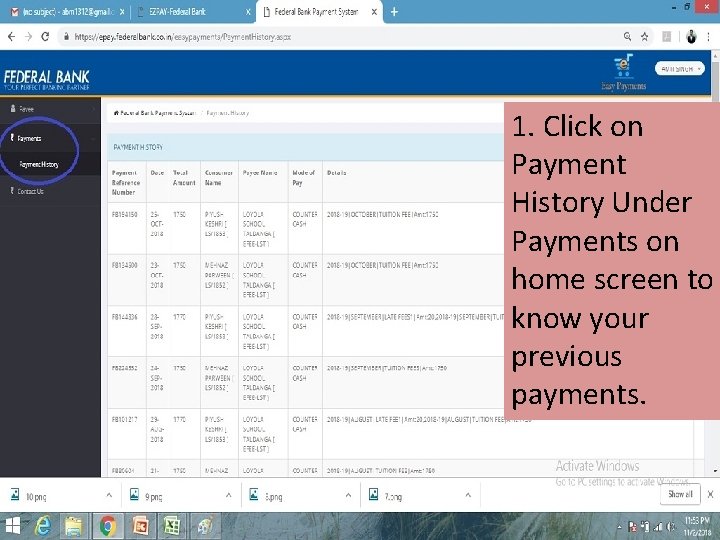This screenshot has width=720, height=540.
Task: Close the downloads bar
Action: 710,494
